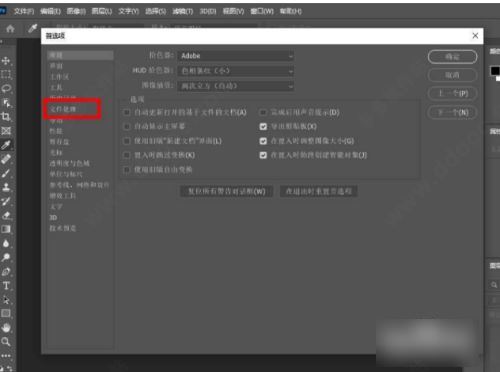Image resolution: width=500 pixels, height=372 pixels.
Task: Select the Move tool in the toolbar
Action: 6,61
